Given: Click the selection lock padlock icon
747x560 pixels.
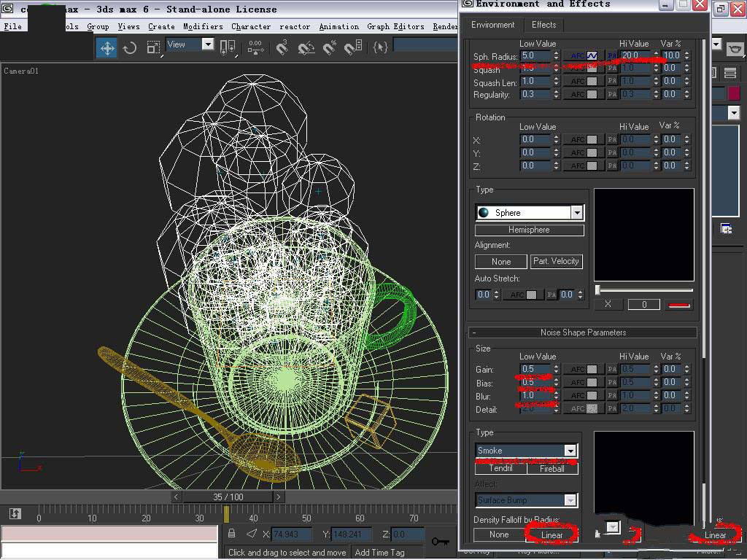Looking at the screenshot, I should [x=232, y=534].
